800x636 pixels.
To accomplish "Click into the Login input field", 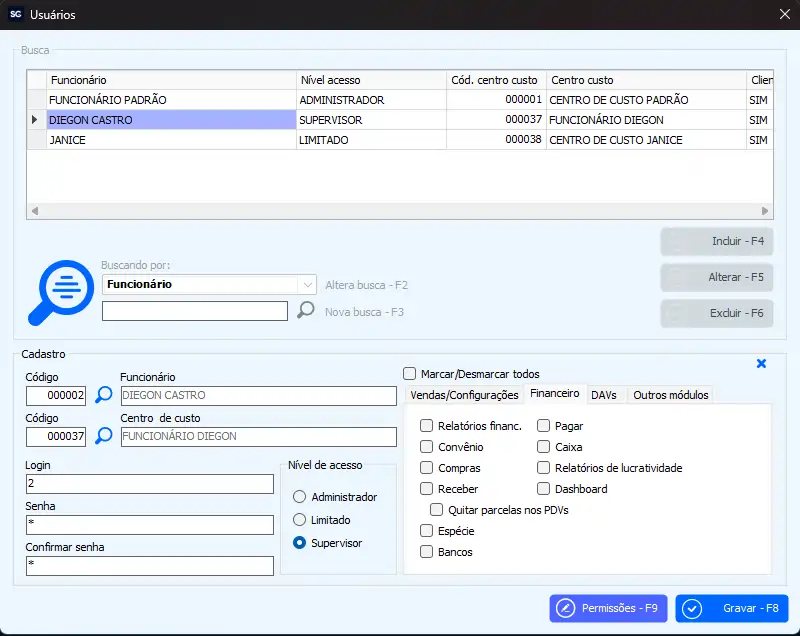I will click(x=150, y=484).
